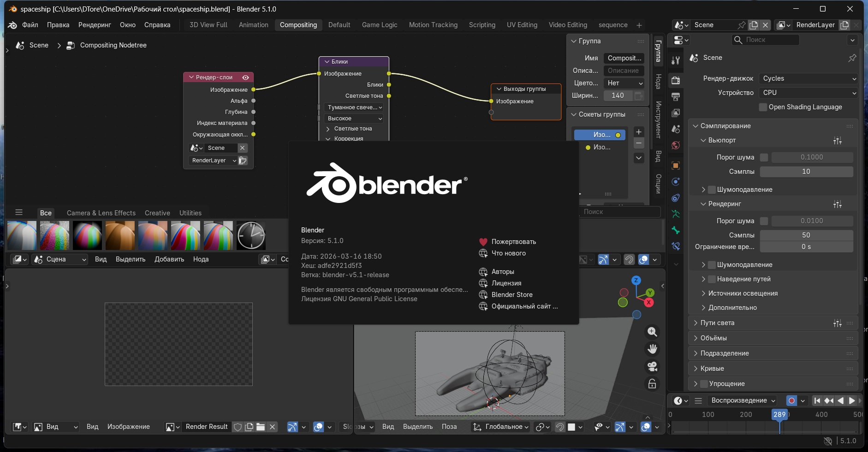Enable Упрощение checkbox
This screenshot has width=868, height=452.
(704, 384)
